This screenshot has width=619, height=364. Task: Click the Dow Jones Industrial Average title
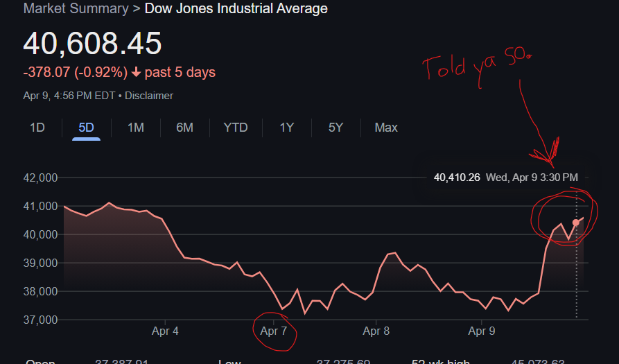click(236, 8)
